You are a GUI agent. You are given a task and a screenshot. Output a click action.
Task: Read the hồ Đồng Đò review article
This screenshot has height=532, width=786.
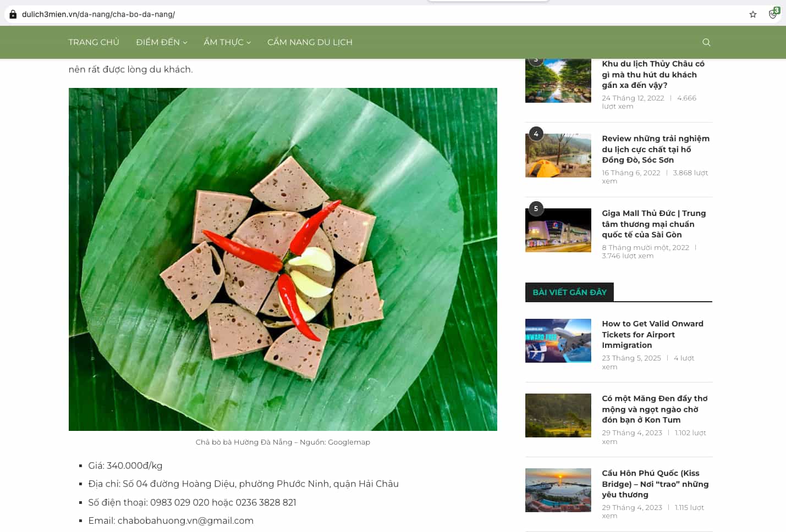pos(656,149)
